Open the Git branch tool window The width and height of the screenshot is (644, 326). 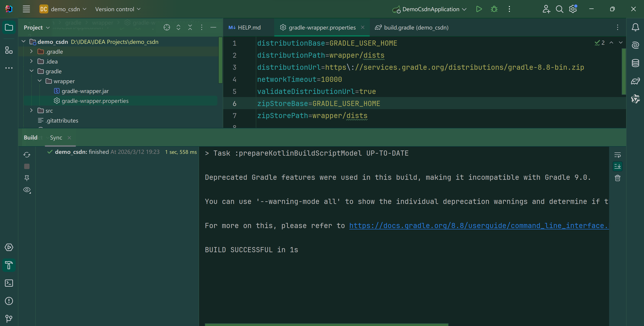tap(9, 318)
